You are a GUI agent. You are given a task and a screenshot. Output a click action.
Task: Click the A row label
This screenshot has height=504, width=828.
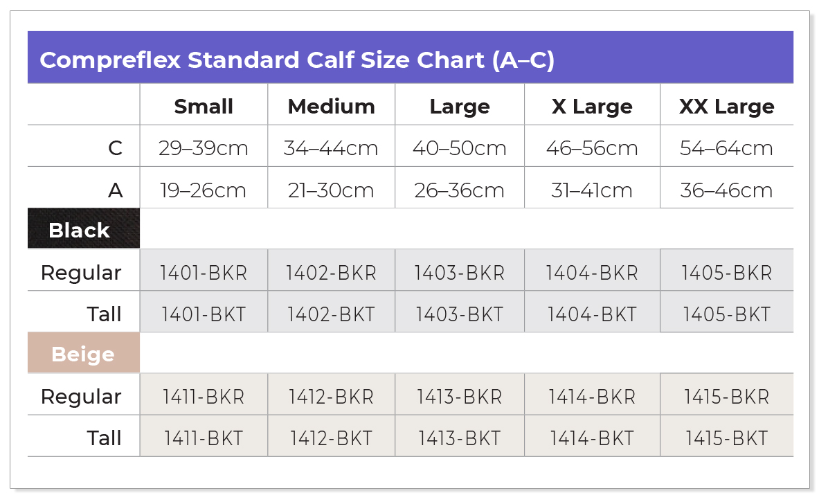coord(115,190)
